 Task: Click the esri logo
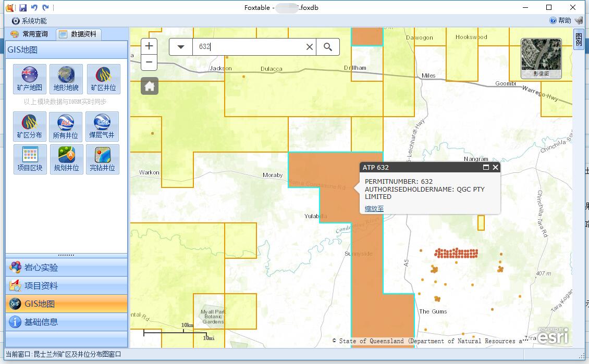click(553, 336)
